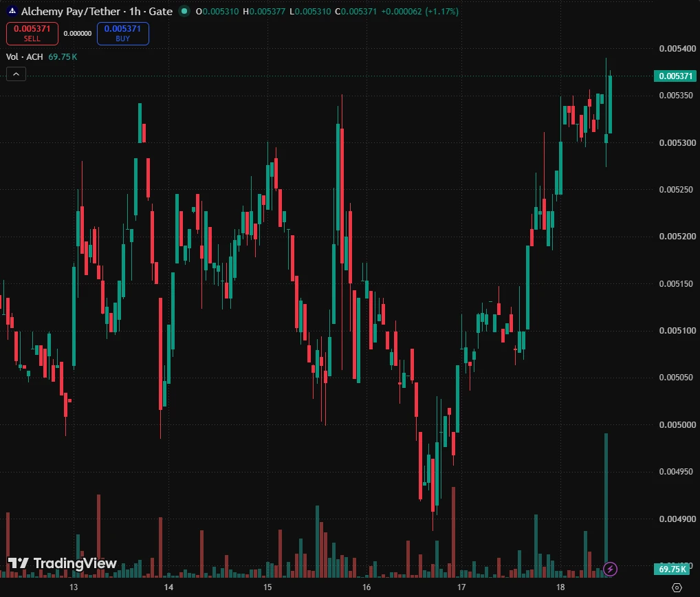Screen dimensions: 700x597
Task: Click the change value +0.000062 (+1.17%)
Action: (x=419, y=11)
